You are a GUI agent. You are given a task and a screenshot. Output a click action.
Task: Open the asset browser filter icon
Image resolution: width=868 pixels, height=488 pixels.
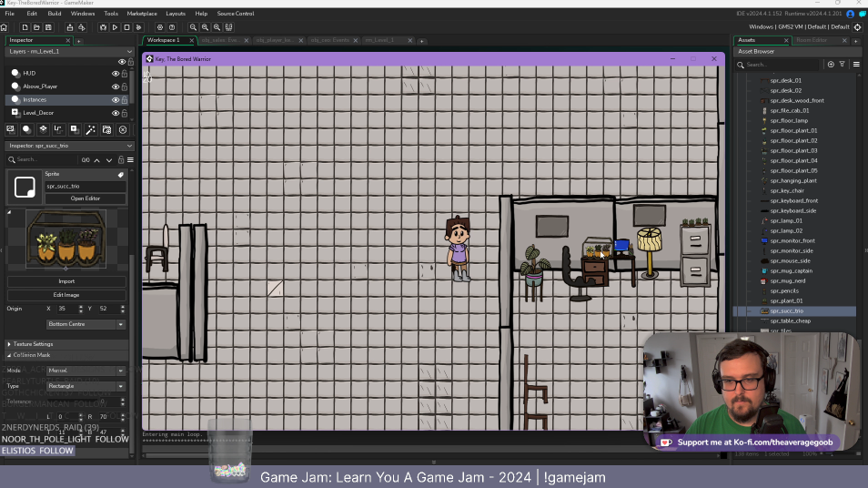[843, 65]
